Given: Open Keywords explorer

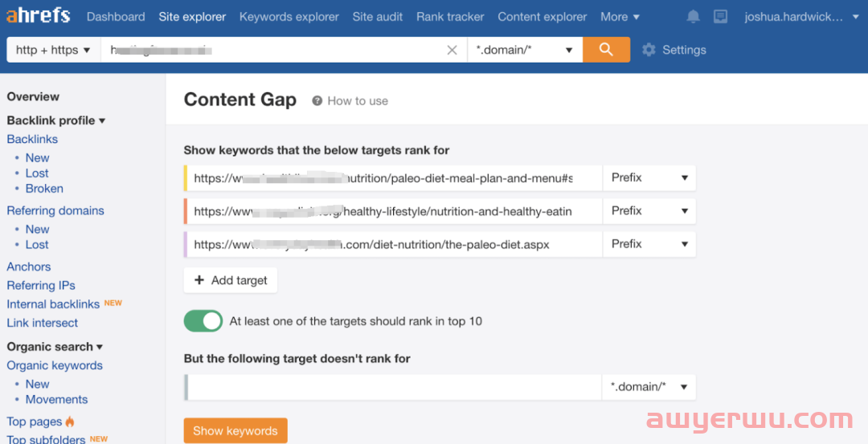Looking at the screenshot, I should 289,17.
